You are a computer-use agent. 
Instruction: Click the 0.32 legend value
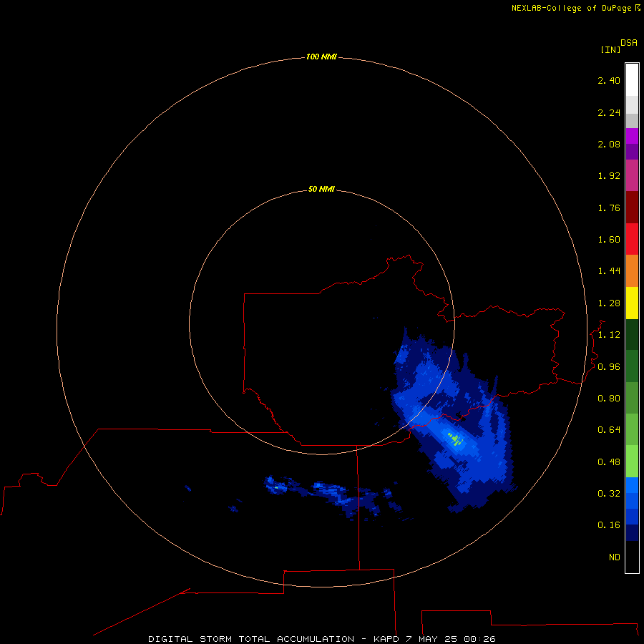(609, 494)
